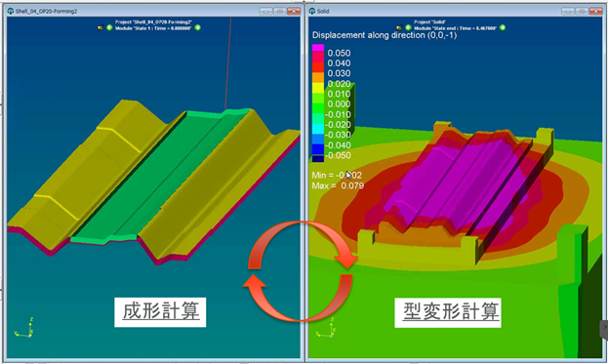Advance to next state in Shell_04_OP20-Forming2 window
The width and height of the screenshot is (608, 364).
click(198, 28)
